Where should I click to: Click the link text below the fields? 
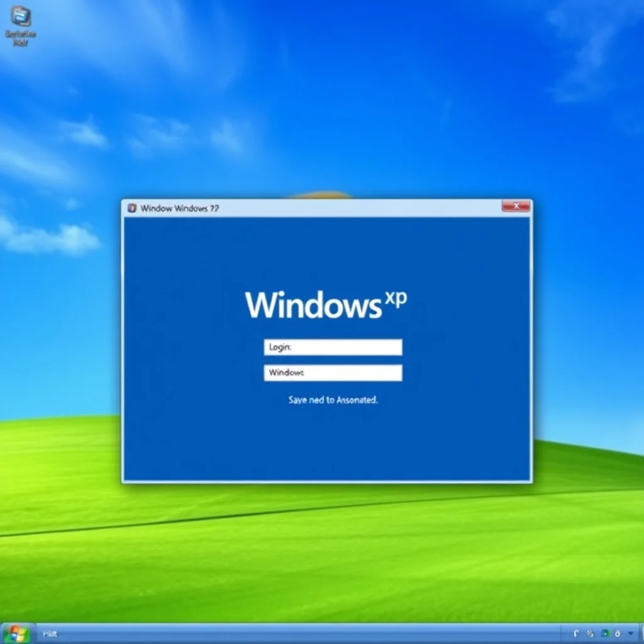point(333,399)
